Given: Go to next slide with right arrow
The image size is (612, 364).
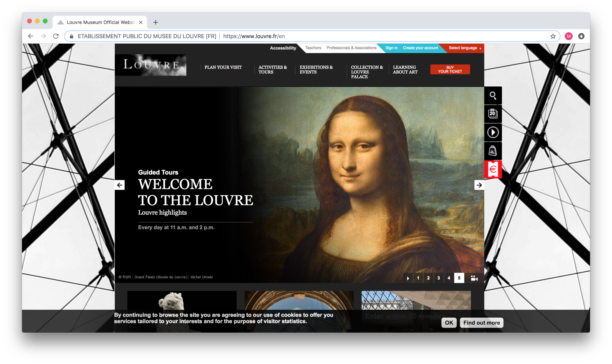Looking at the screenshot, I should (x=479, y=185).
